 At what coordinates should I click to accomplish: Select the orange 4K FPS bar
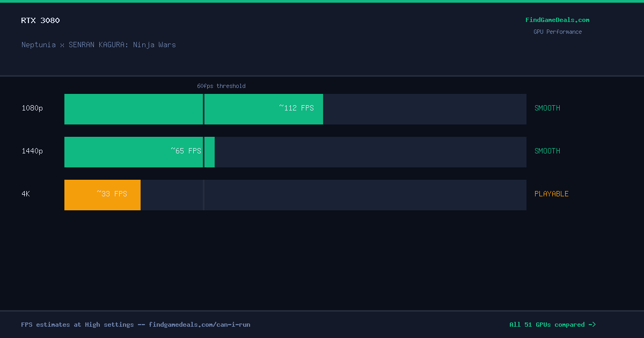coord(103,195)
